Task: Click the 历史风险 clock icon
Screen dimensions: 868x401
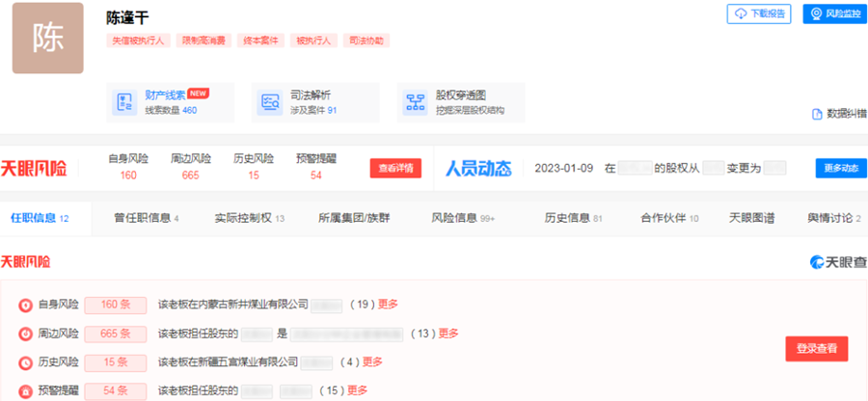Action: click(25, 362)
